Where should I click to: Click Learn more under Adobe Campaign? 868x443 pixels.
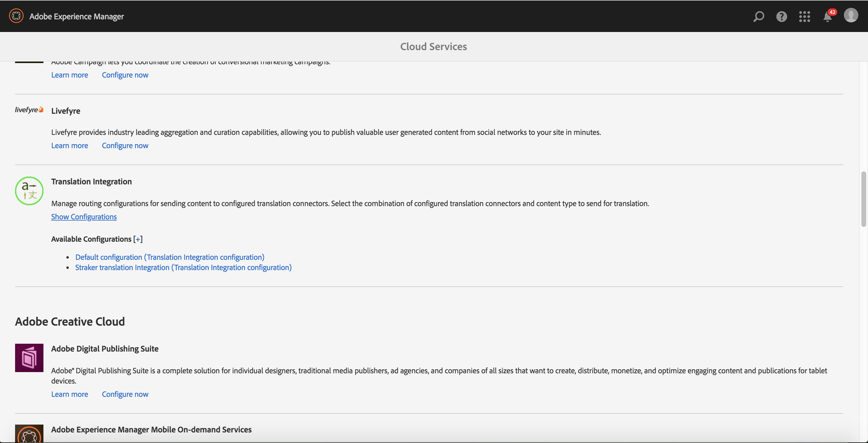point(69,75)
